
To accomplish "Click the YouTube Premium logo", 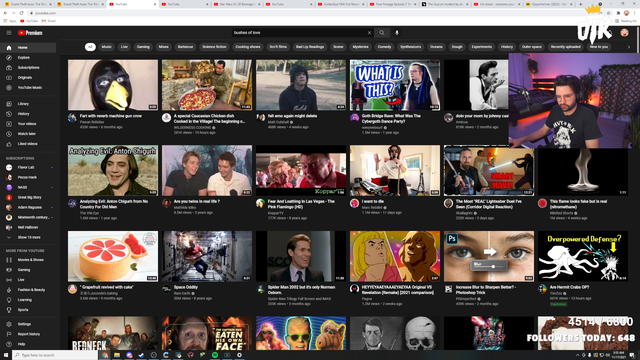I will click(x=30, y=33).
